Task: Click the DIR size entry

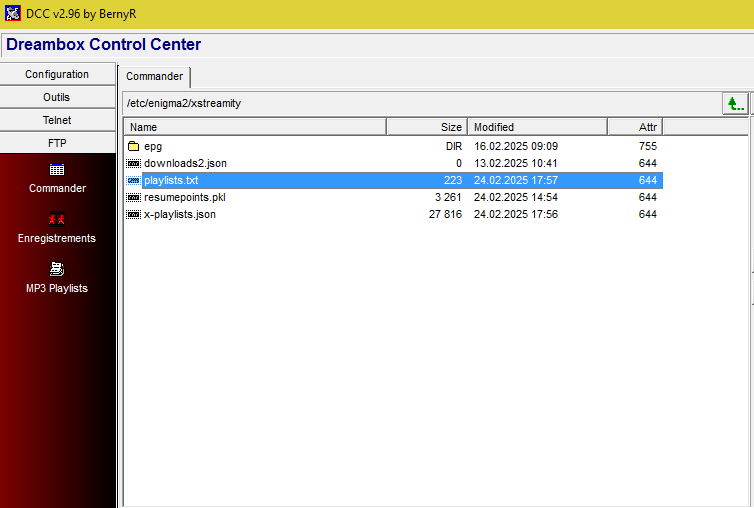Action: [x=454, y=146]
